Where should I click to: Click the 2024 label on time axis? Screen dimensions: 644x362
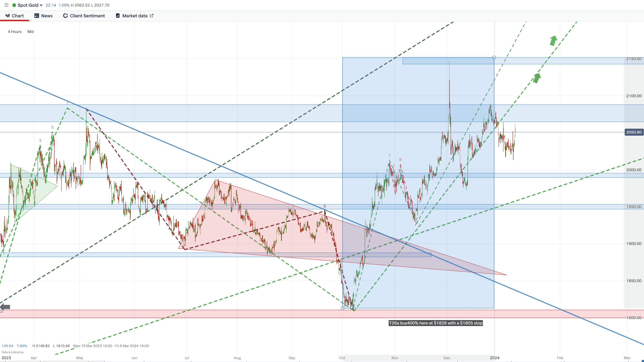[494, 358]
